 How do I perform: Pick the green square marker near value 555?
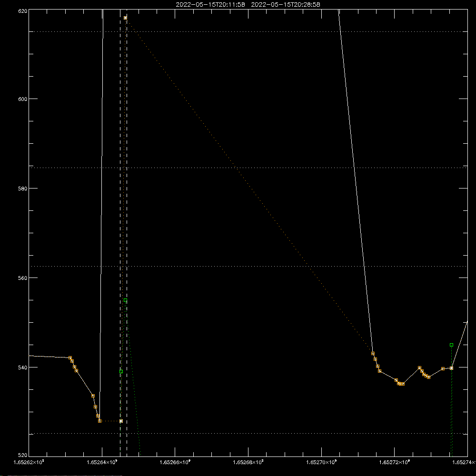[x=125, y=300]
